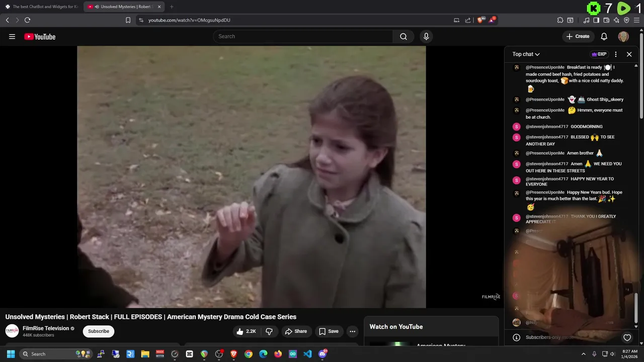Reload the YouTube page

coord(27,20)
